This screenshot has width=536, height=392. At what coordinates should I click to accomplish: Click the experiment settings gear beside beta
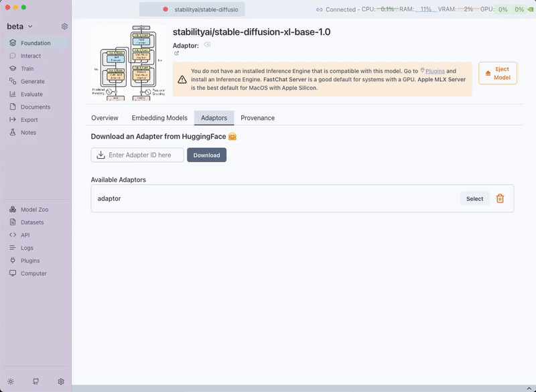(64, 26)
